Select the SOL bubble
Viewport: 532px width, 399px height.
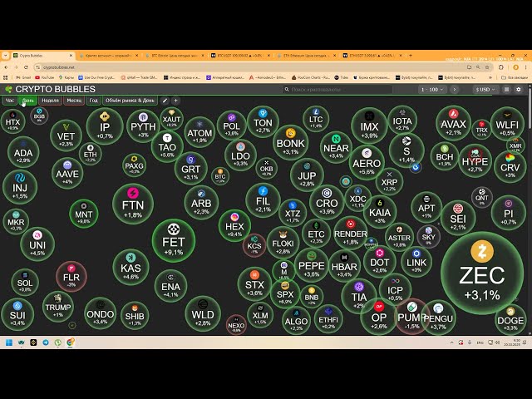pos(25,283)
